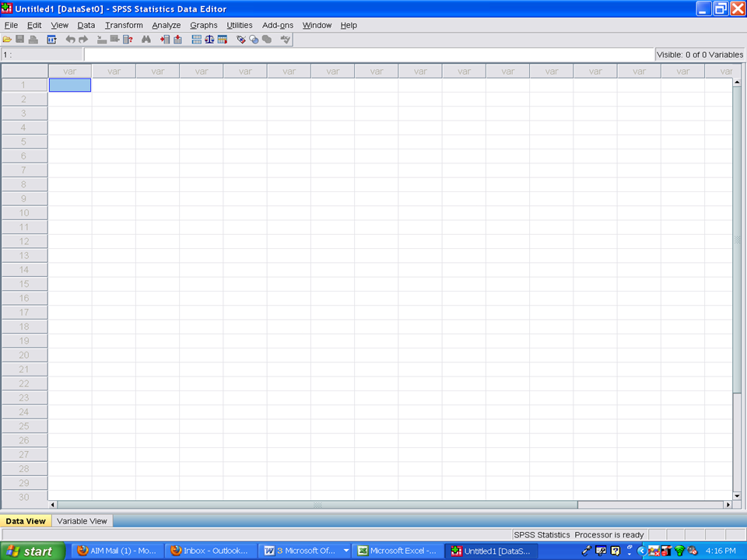Click the Find binoculars icon
747x560 pixels.
tap(146, 40)
